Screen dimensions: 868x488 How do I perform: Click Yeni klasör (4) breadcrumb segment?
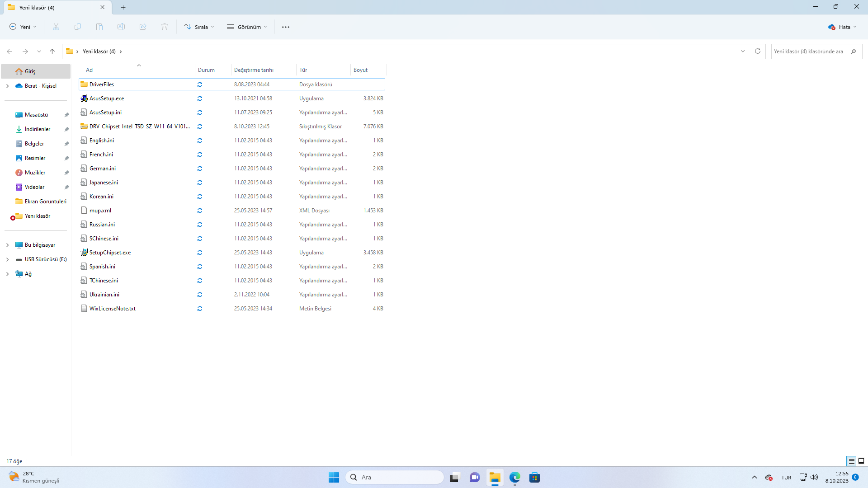(x=99, y=52)
